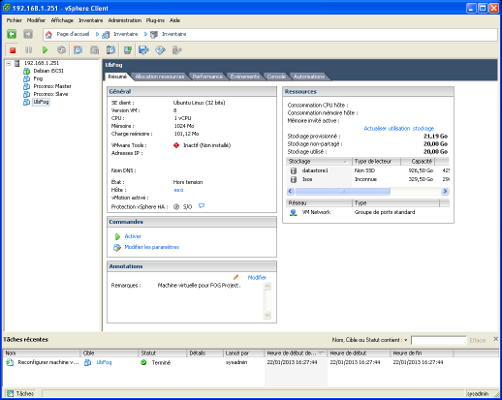Take a snapshot using the snapshot toolbar icon
Image resolution: width=502 pixels, height=400 pixels.
78,50
